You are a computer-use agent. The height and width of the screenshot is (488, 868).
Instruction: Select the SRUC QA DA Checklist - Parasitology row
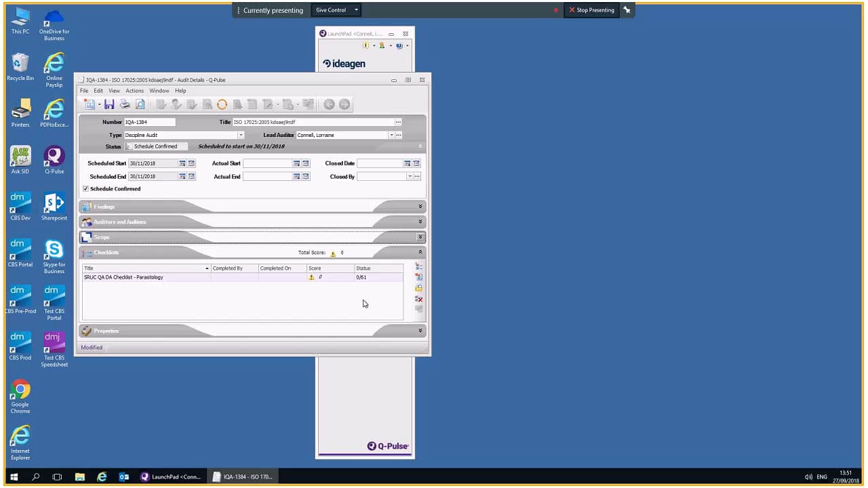[242, 277]
